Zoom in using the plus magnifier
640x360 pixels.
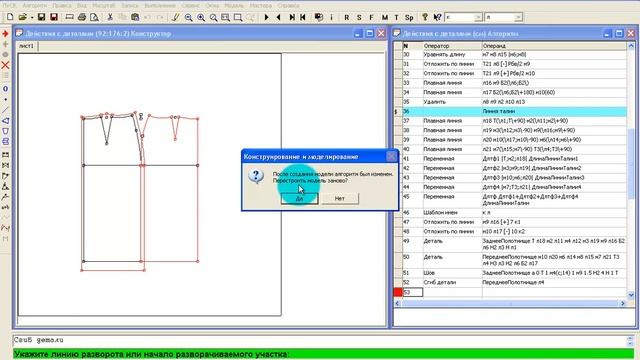click(201, 17)
